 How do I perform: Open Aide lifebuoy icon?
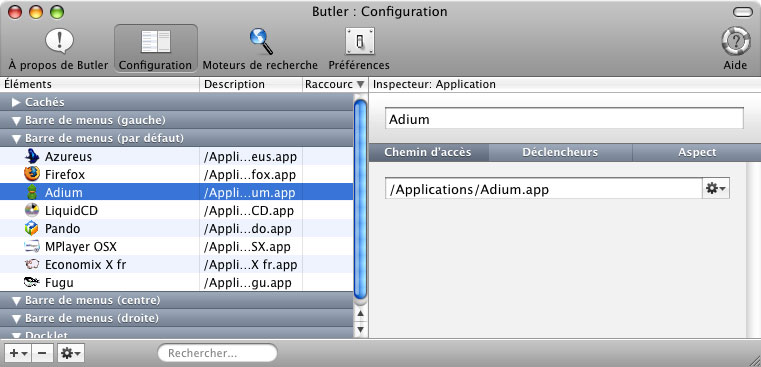735,41
